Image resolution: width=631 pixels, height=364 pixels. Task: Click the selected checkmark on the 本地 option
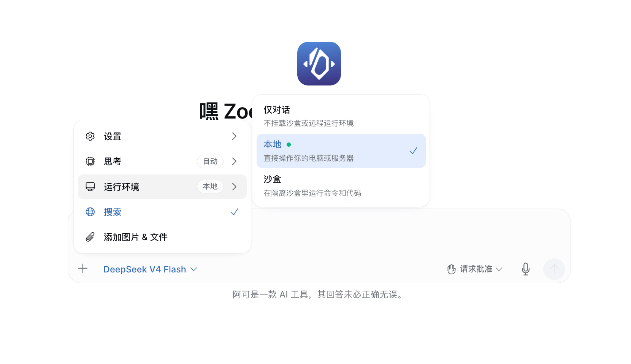pos(413,151)
